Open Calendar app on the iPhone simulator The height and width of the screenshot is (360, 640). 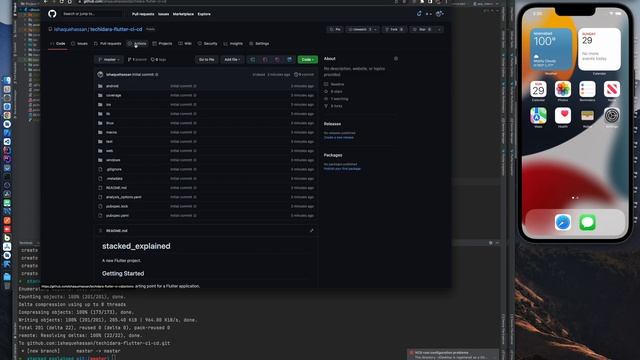(538, 89)
